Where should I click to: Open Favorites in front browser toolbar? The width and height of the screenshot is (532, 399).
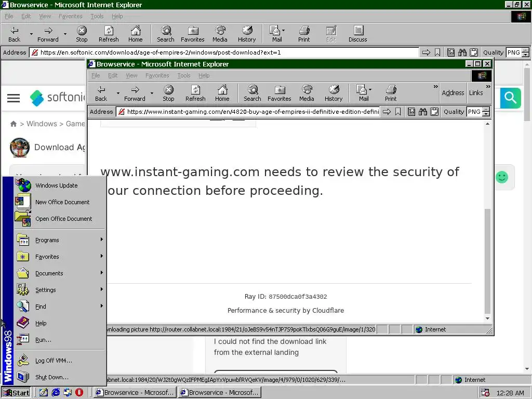coord(279,94)
